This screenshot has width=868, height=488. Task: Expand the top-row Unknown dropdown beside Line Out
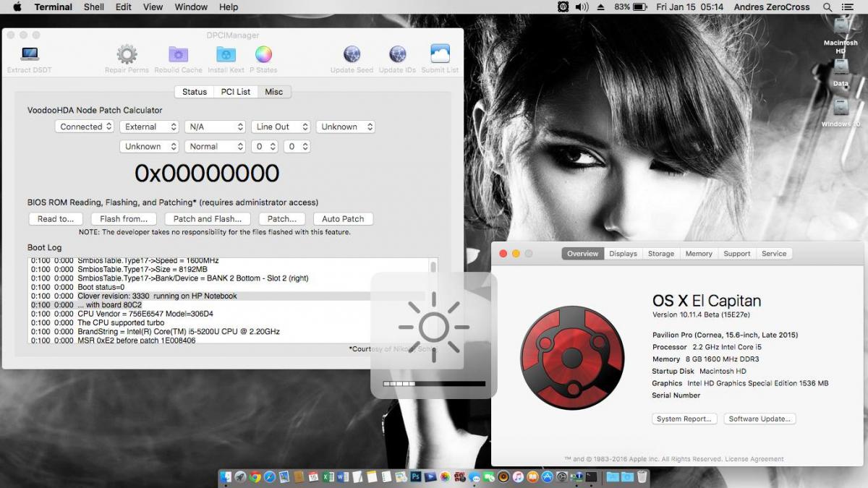pyautogui.click(x=345, y=127)
